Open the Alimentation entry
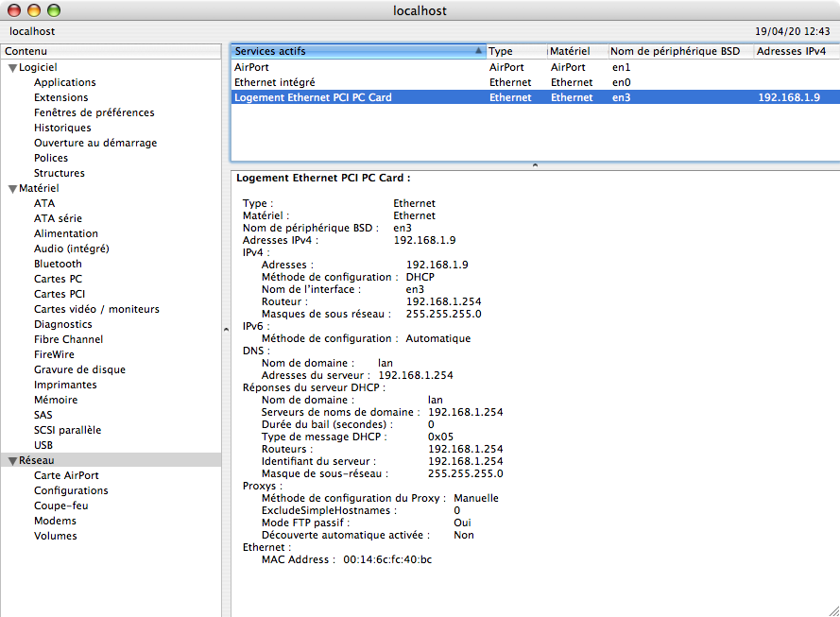This screenshot has height=617, width=840. [66, 233]
